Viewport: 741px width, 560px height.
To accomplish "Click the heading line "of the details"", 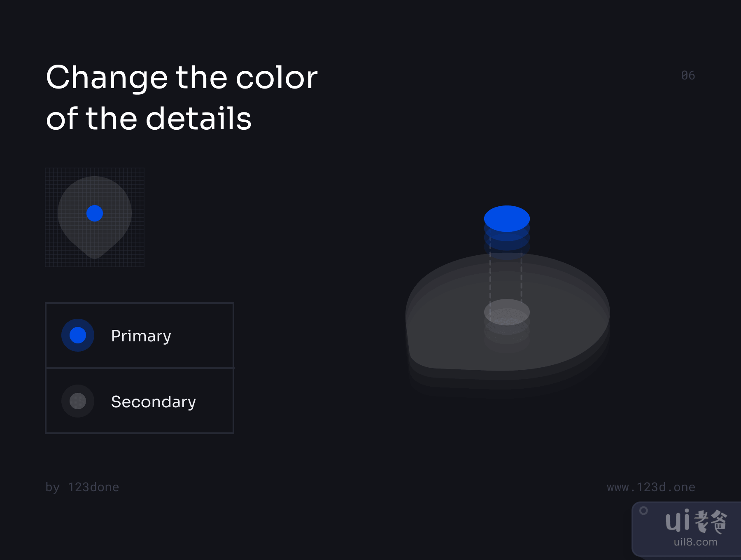I will point(149,119).
